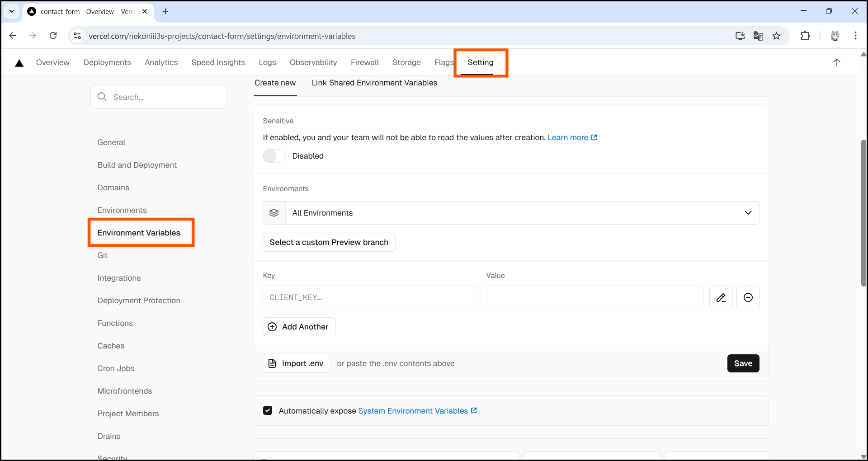The width and height of the screenshot is (868, 461).
Task: Click the Import .env button
Action: [x=297, y=363]
